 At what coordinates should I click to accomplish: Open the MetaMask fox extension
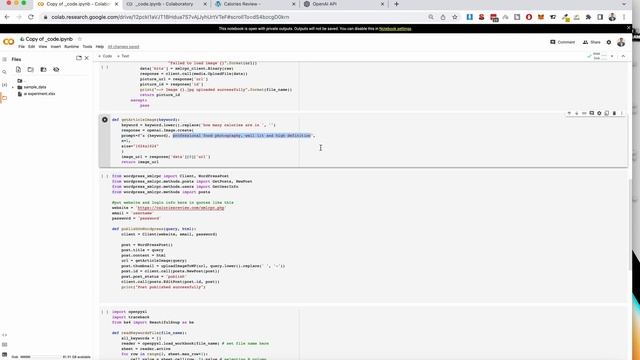coord(541,17)
